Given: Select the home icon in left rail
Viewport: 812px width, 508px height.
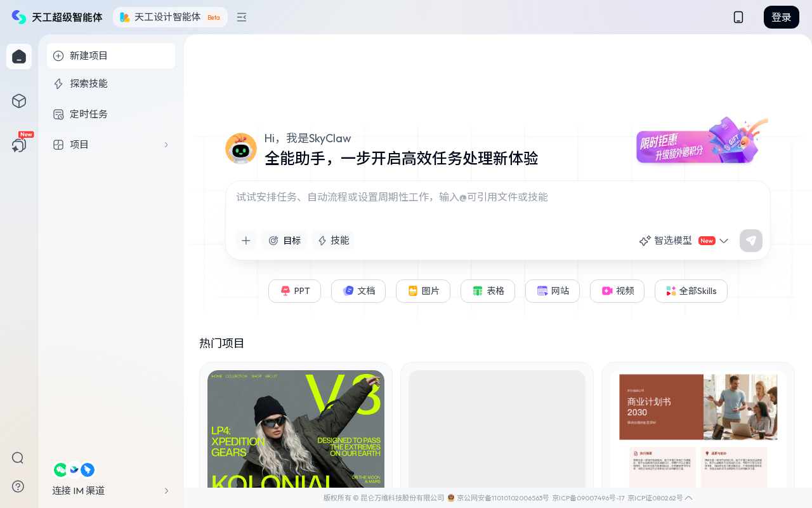Looking at the screenshot, I should (x=19, y=57).
